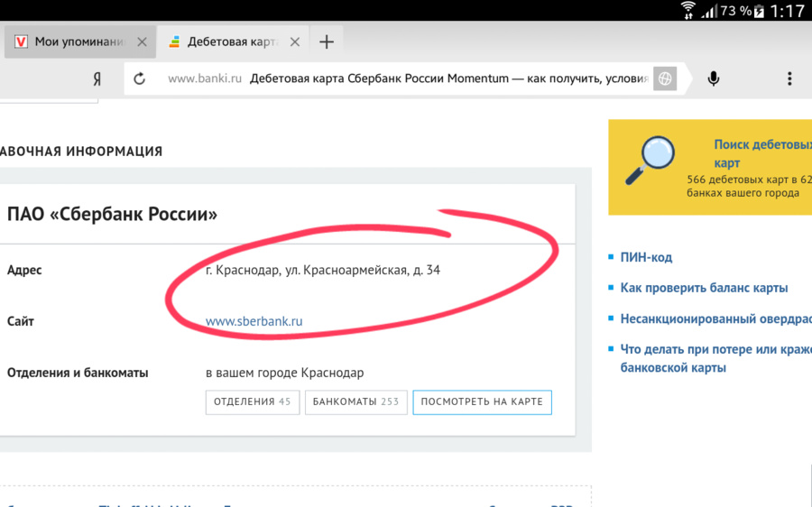Image resolution: width=812 pixels, height=507 pixels.
Task: Tap the address bar with banki.ru URL
Action: 408,78
